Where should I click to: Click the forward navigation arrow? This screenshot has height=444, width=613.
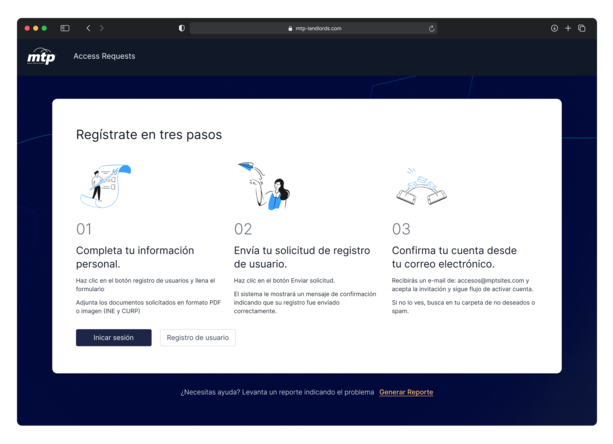point(102,28)
